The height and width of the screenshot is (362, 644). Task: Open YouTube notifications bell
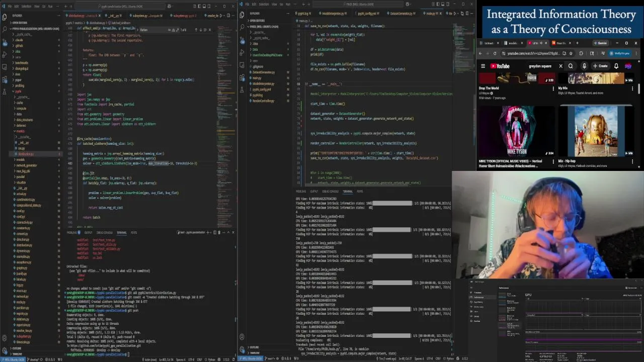coord(616,66)
